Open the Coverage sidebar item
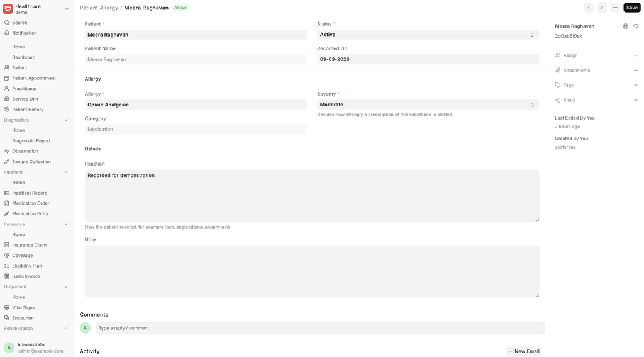The height and width of the screenshot is (357, 644). (x=22, y=256)
